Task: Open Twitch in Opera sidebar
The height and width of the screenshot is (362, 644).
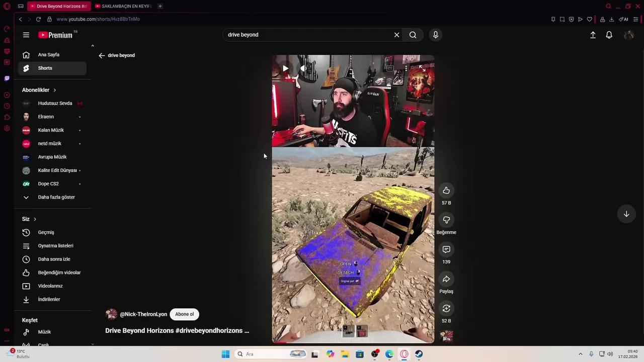Action: pyautogui.click(x=7, y=78)
